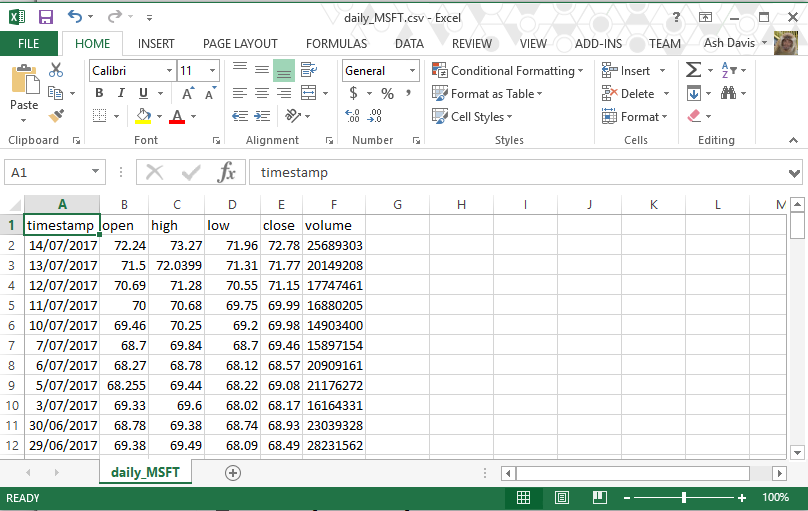
Task: Toggle Underline formatting
Action: point(143,93)
